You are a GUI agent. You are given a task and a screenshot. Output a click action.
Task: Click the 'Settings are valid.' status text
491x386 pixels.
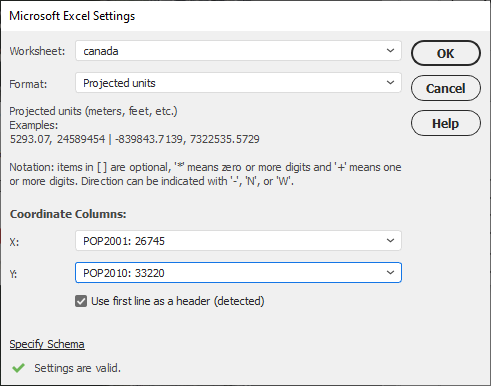coord(77,368)
